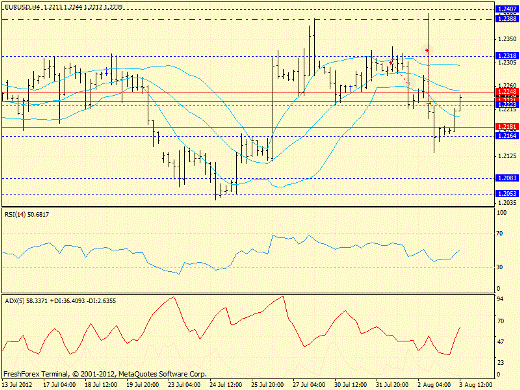
Task: Click the 1.2081 blue price label
Action: click(x=507, y=178)
